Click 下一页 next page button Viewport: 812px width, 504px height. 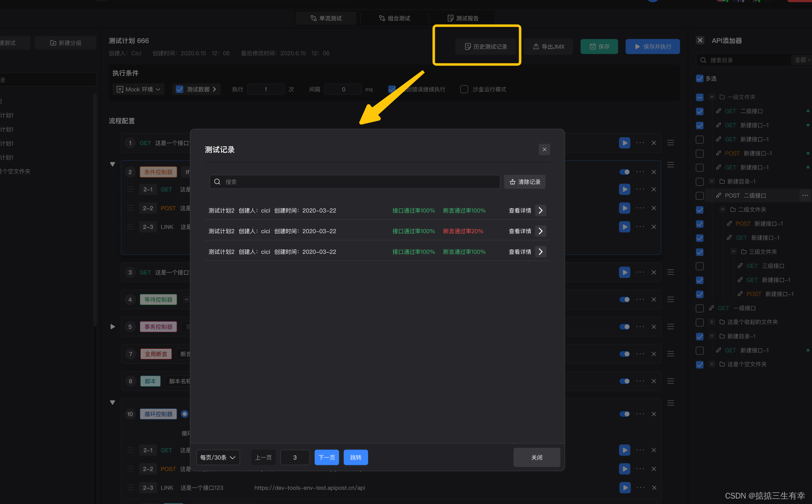327,457
